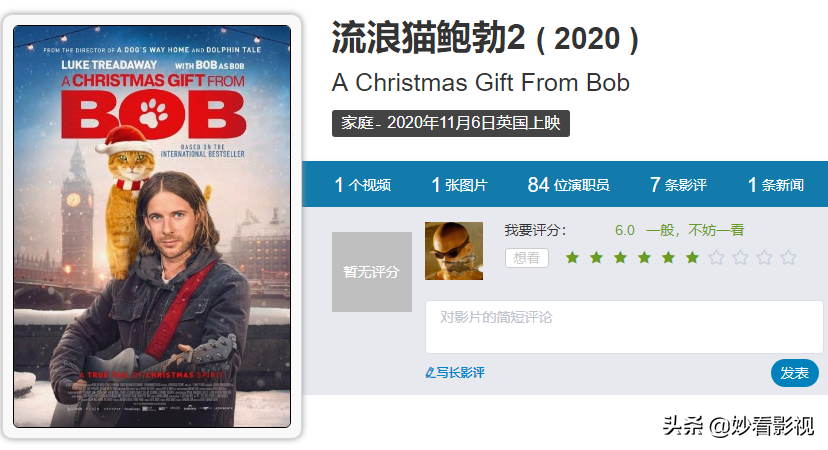The height and width of the screenshot is (450, 828).
Task: Click the seventh empty star
Action: tap(717, 258)
